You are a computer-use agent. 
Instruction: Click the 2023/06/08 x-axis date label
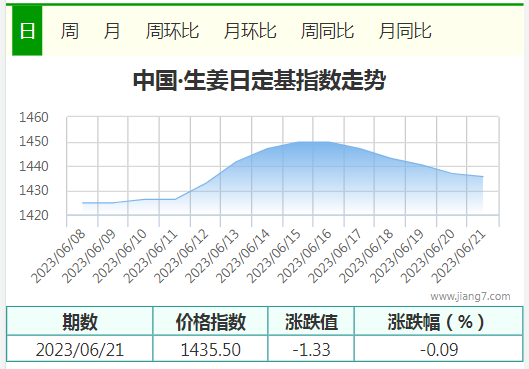[59, 256]
